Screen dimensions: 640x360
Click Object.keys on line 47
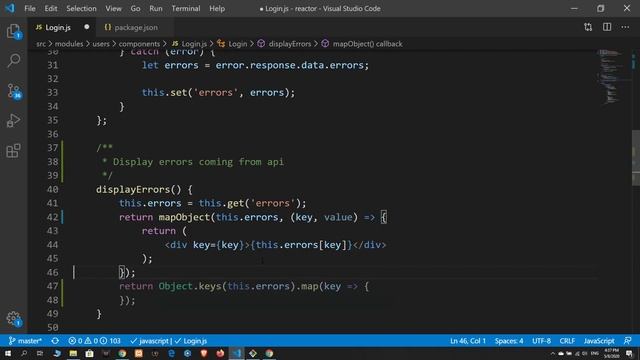click(x=190, y=286)
